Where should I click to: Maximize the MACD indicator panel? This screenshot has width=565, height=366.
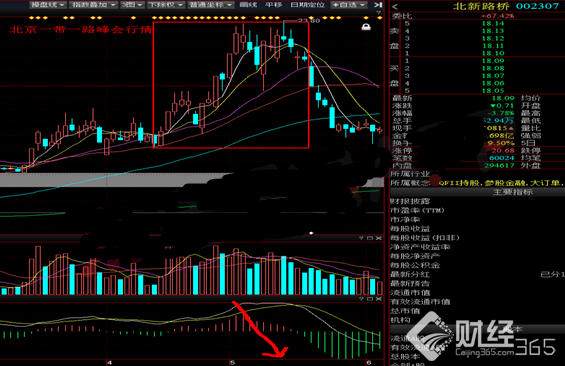(x=370, y=299)
